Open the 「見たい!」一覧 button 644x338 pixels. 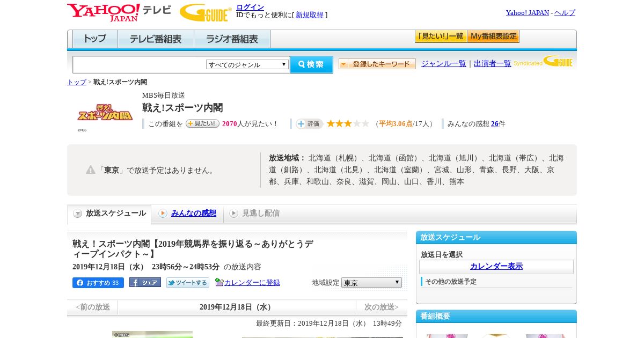pyautogui.click(x=441, y=36)
